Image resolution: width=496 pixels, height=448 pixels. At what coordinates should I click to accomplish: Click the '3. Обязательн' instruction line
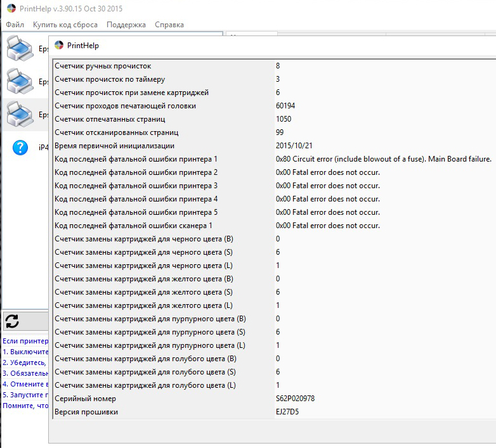coord(25,373)
